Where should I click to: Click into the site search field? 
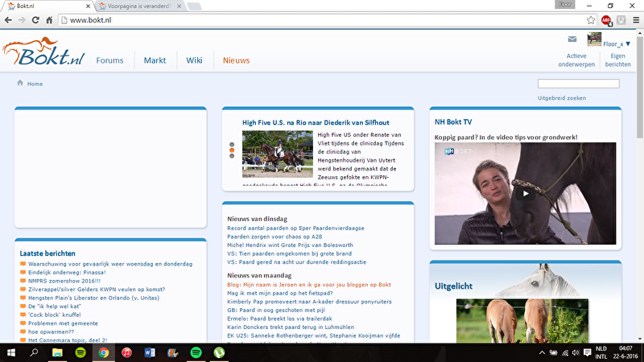coord(578,84)
